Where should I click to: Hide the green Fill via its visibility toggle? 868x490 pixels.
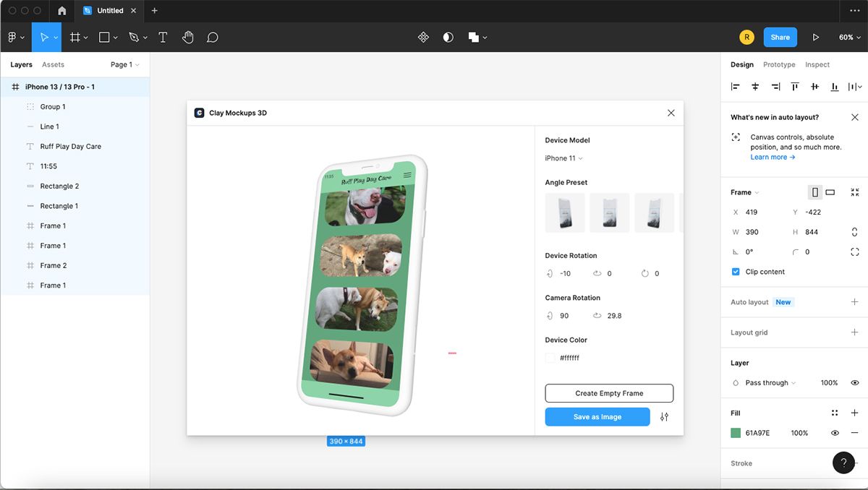coord(835,432)
